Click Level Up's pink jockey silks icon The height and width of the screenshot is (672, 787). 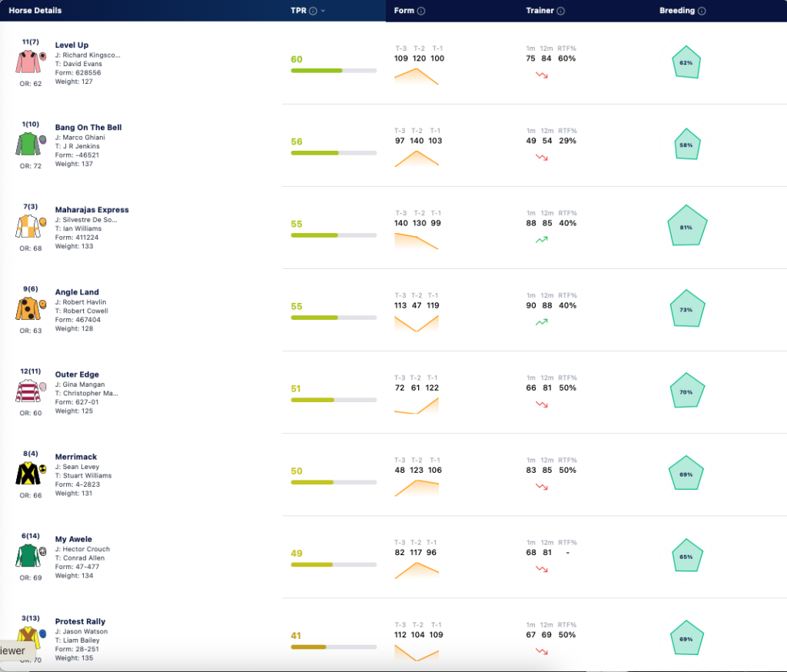(28, 62)
